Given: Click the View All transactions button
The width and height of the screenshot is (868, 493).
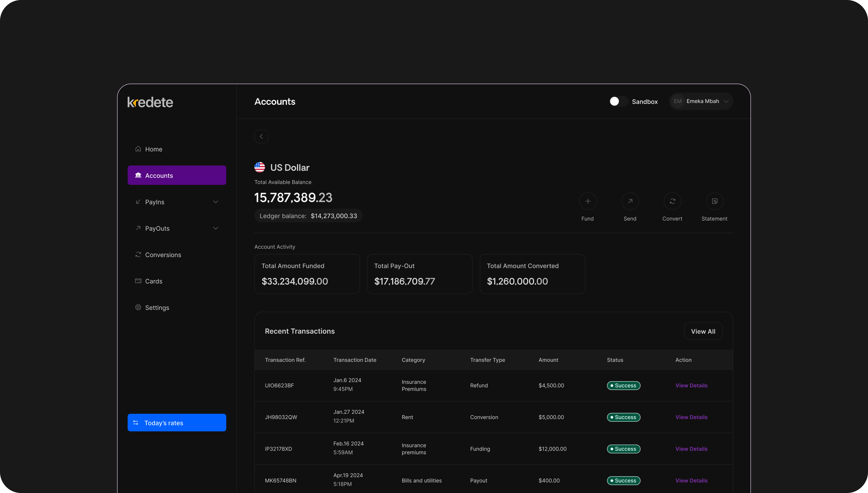Looking at the screenshot, I should (x=703, y=331).
